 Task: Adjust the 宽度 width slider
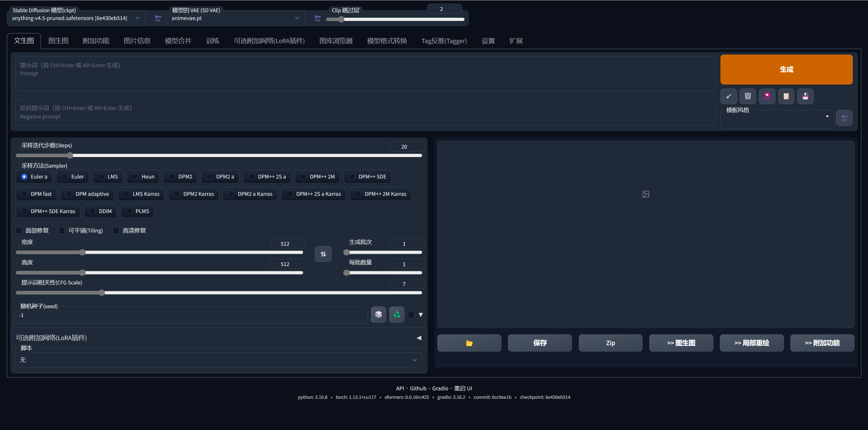pyautogui.click(x=159, y=253)
